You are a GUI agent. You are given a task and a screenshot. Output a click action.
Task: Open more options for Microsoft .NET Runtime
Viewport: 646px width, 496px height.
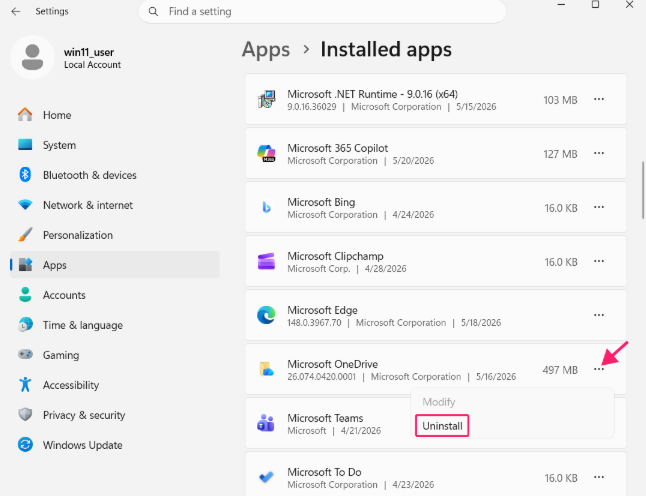599,99
